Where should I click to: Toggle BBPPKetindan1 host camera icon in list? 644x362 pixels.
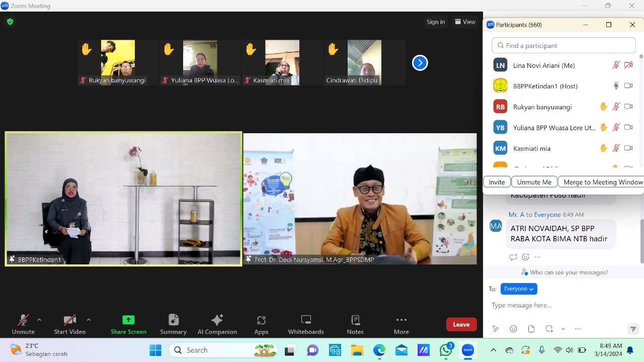pos(628,86)
